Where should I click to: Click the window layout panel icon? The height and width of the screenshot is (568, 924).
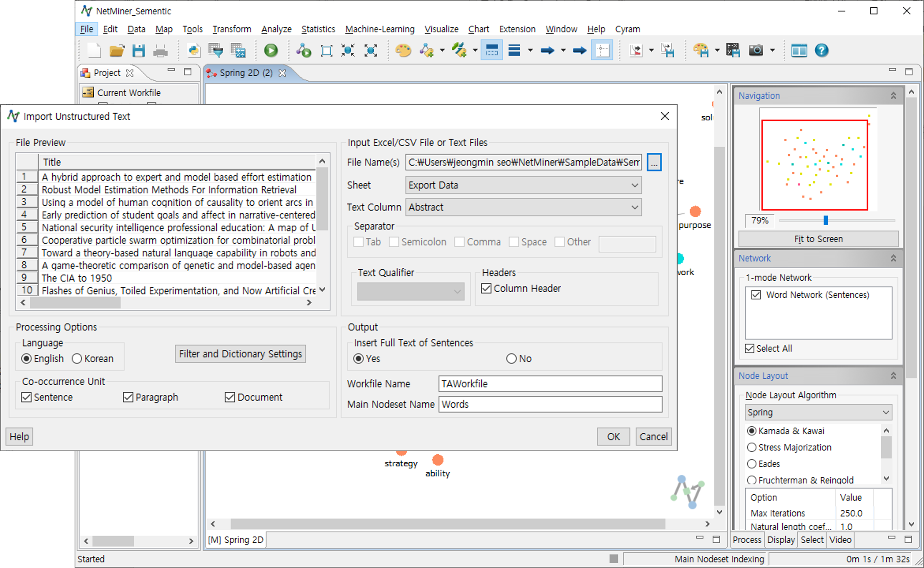tap(799, 50)
